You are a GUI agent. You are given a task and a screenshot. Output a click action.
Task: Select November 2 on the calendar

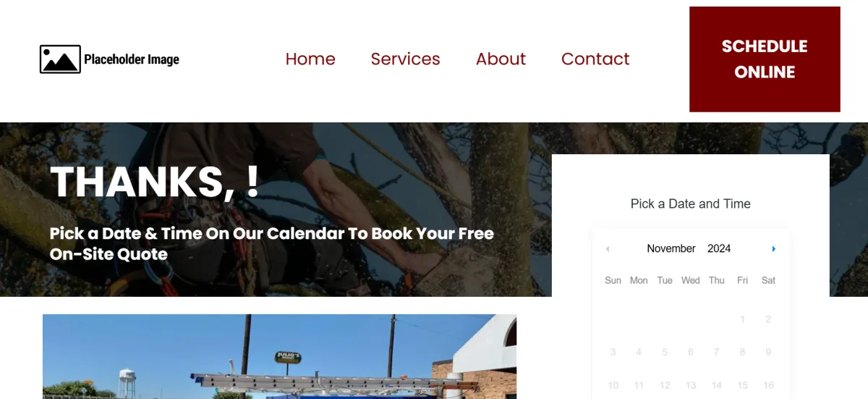768,319
